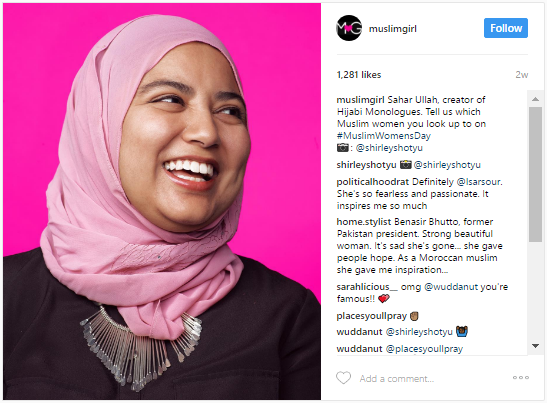This screenshot has width=547, height=403.
Task: Open the muslimgirl username in the header
Action: [x=393, y=29]
